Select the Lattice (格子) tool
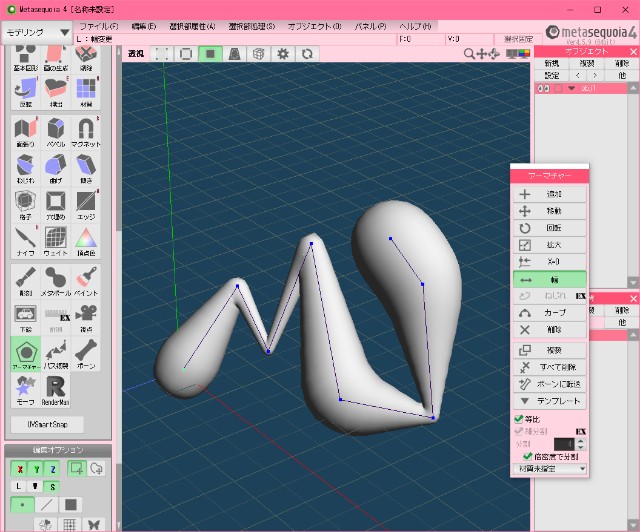This screenshot has width=640, height=532. click(x=25, y=204)
